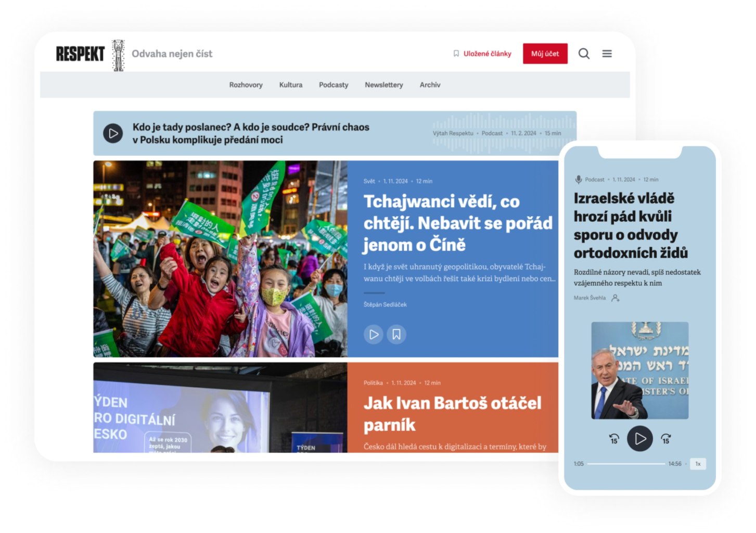Skip forward 15 seconds in mobile player
This screenshot has height=533, width=756.
(665, 439)
